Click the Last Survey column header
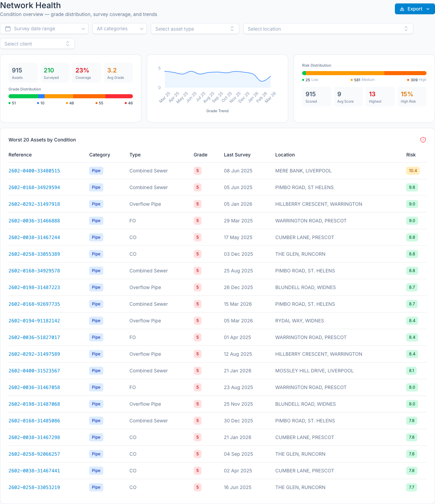Viewport: 435px width, 504px height. [237, 155]
